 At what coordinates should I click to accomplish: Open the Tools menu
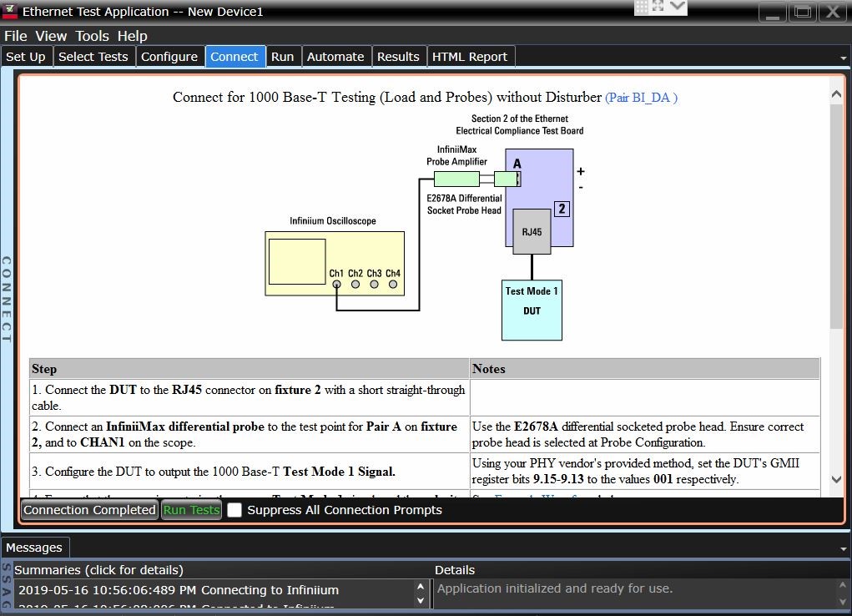pyautogui.click(x=92, y=36)
